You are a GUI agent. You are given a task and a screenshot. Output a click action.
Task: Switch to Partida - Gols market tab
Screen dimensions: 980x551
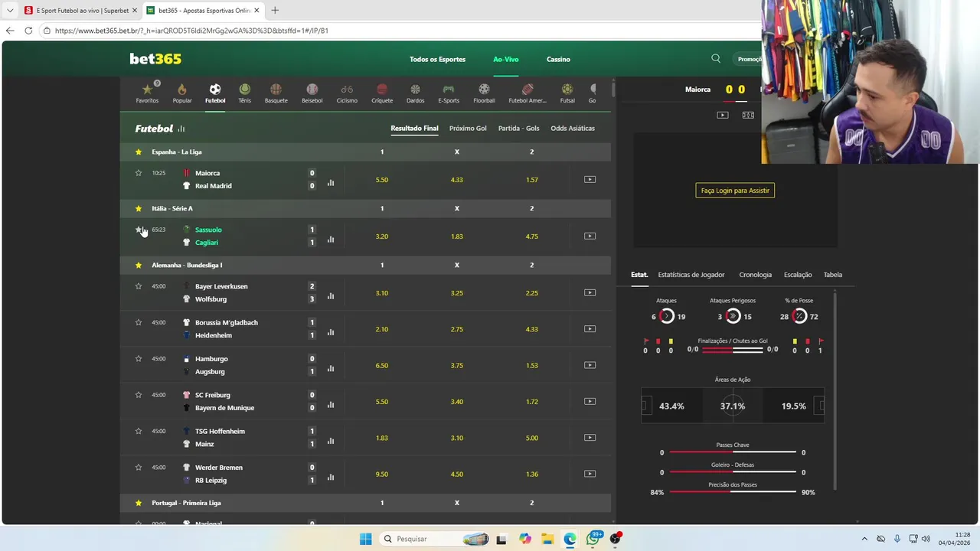click(519, 129)
